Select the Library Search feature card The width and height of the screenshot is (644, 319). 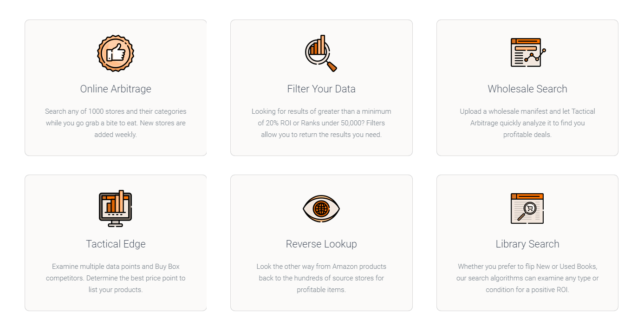[x=527, y=243]
